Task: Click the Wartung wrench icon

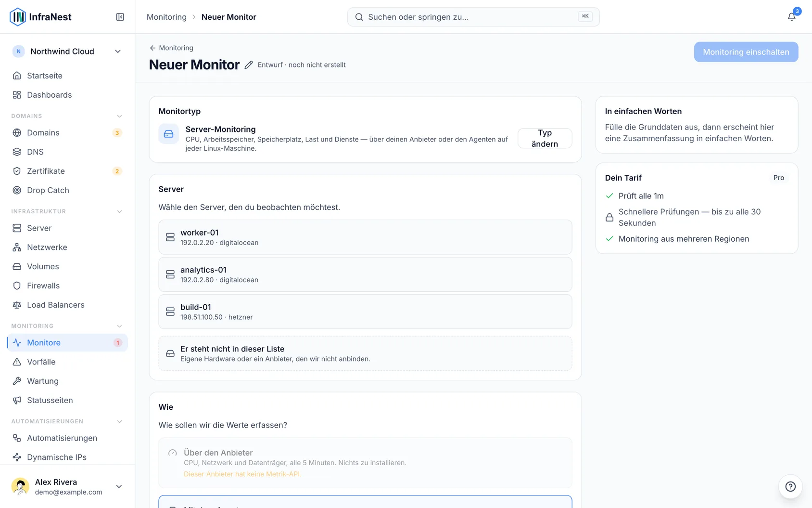Action: click(17, 381)
